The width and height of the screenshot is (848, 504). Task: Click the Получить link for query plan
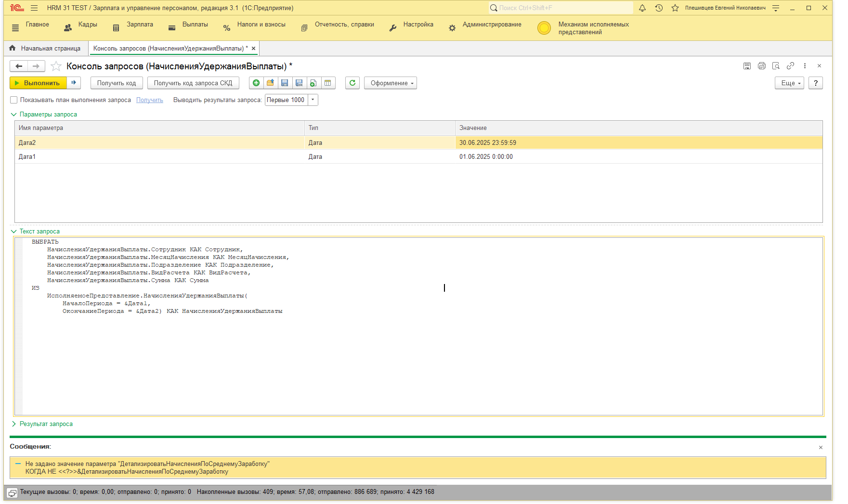(x=150, y=100)
